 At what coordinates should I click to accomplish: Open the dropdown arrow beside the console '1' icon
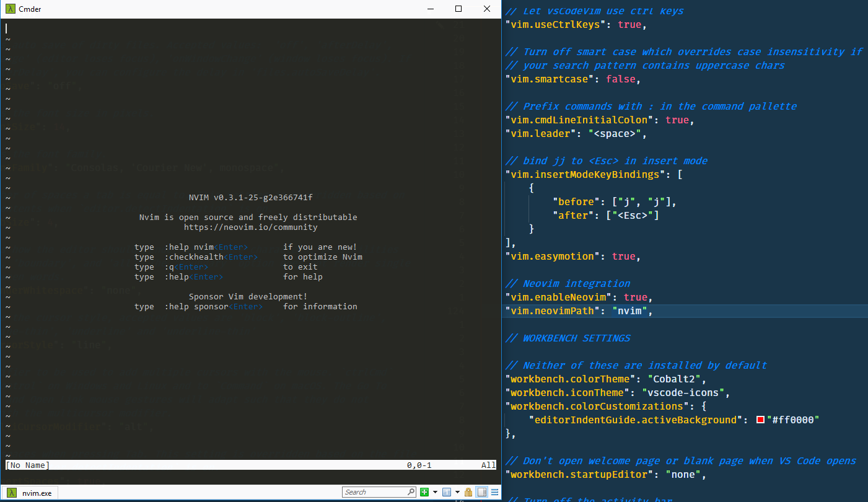(457, 491)
